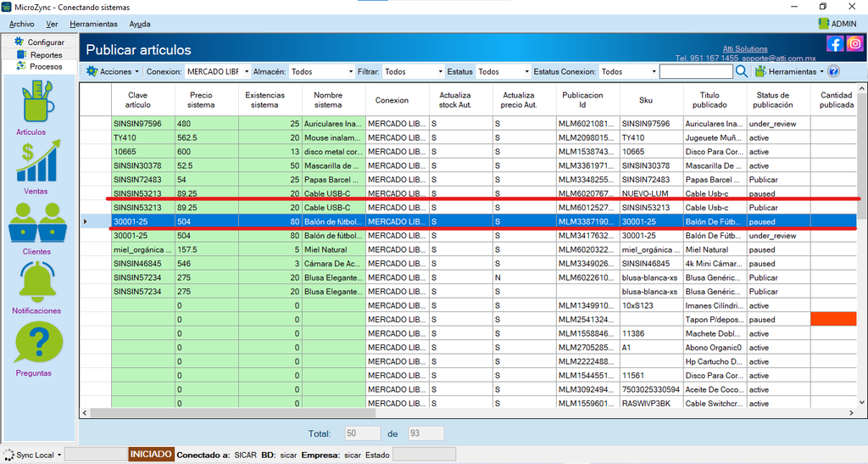Click the MicroZync title bar app icon
Screen dimensions: 868x464
(7, 7)
